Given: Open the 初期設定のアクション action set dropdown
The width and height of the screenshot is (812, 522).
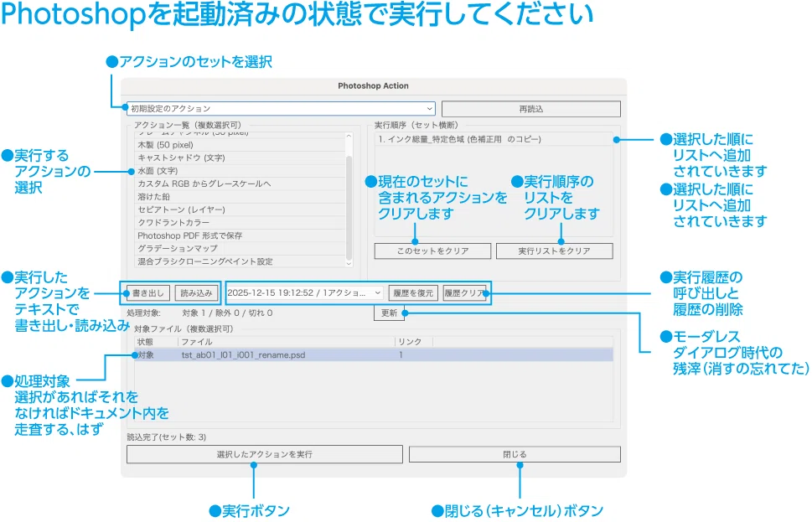Looking at the screenshot, I should tap(281, 109).
